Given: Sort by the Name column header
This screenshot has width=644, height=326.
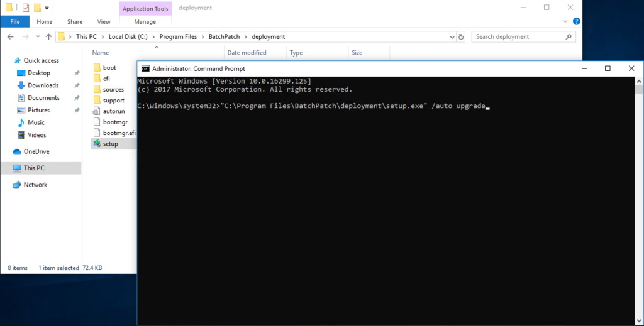Looking at the screenshot, I should tap(101, 53).
